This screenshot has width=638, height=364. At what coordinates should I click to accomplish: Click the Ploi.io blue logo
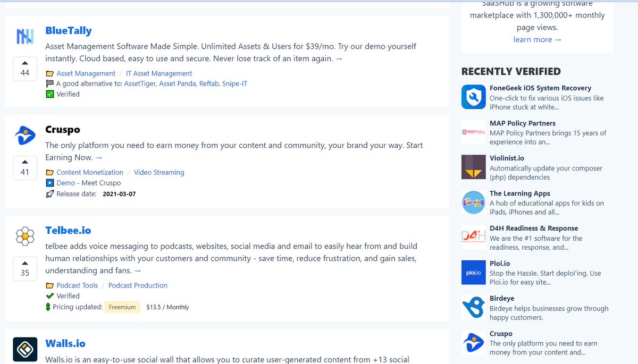(x=473, y=272)
